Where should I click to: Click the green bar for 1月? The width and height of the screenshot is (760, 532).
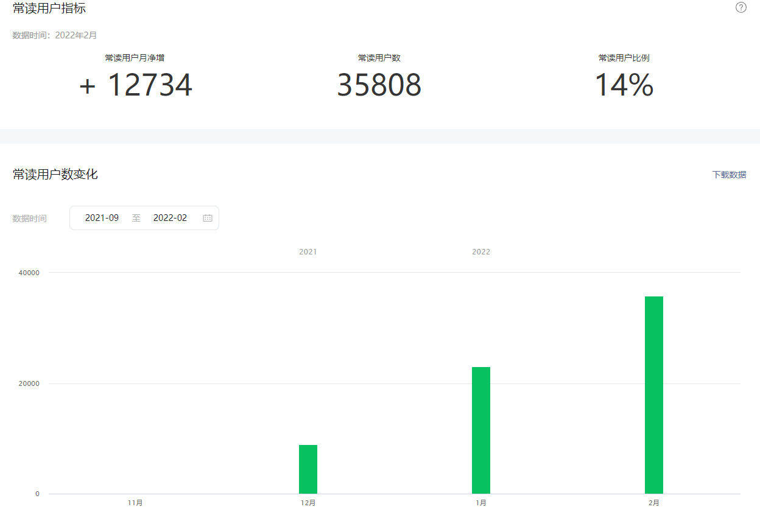pos(481,430)
